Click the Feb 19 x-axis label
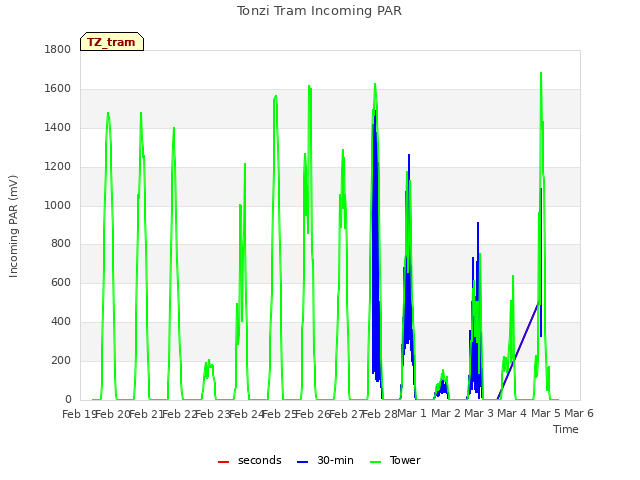 79,414
